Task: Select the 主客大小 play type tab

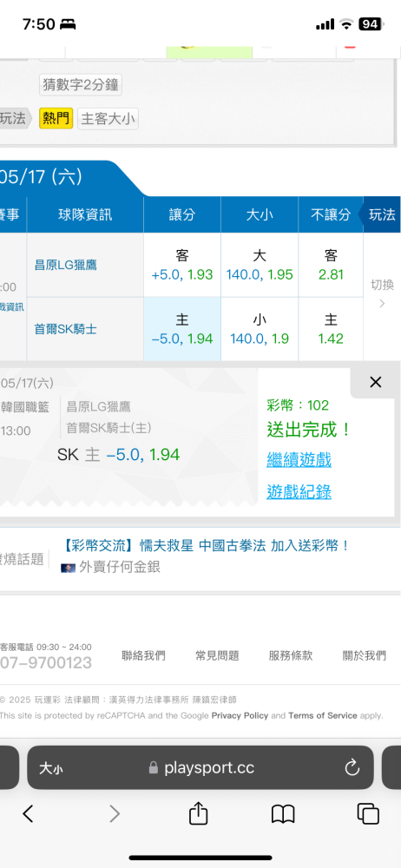Action: click(x=108, y=118)
